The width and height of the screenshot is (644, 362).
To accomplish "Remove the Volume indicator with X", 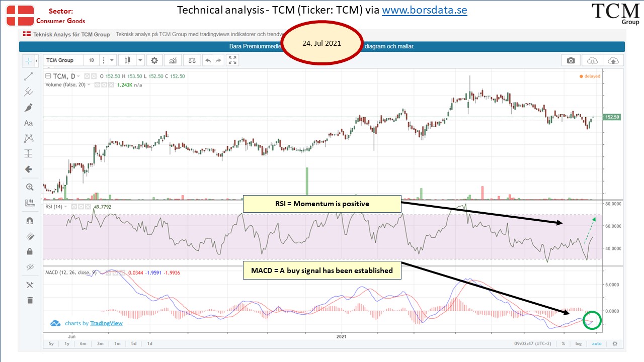I will (111, 84).
